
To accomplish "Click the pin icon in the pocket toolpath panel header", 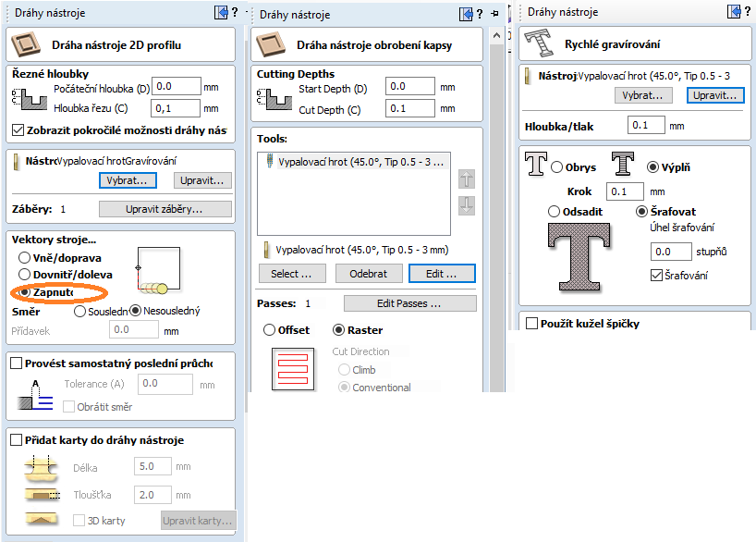I will (495, 13).
